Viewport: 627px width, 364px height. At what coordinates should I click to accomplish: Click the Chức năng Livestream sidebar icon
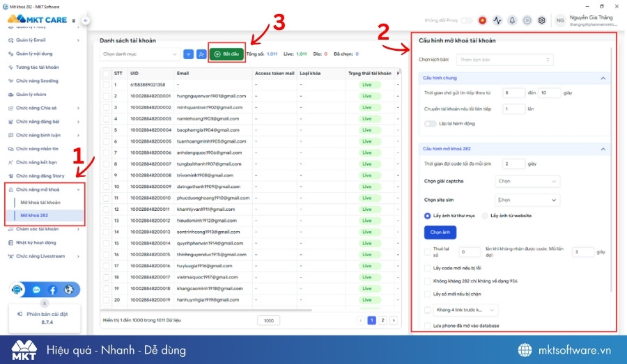(x=10, y=256)
